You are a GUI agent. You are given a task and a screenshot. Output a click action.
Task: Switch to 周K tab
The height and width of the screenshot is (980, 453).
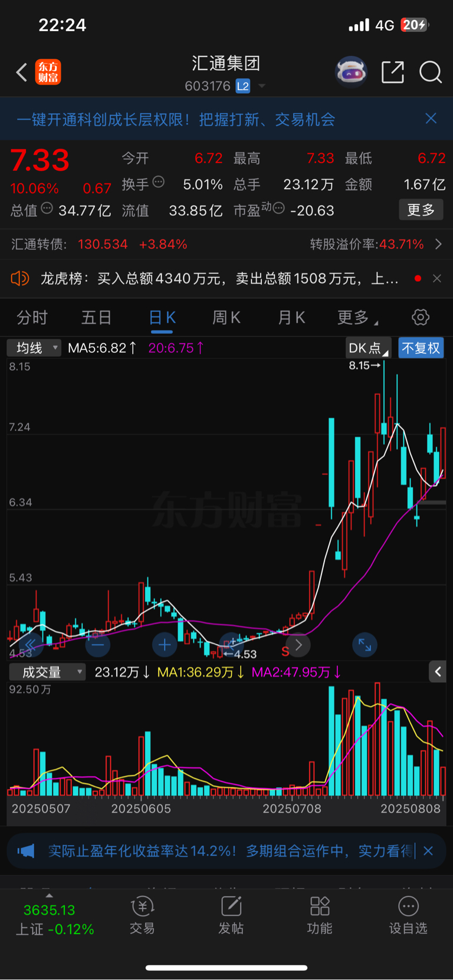click(226, 318)
